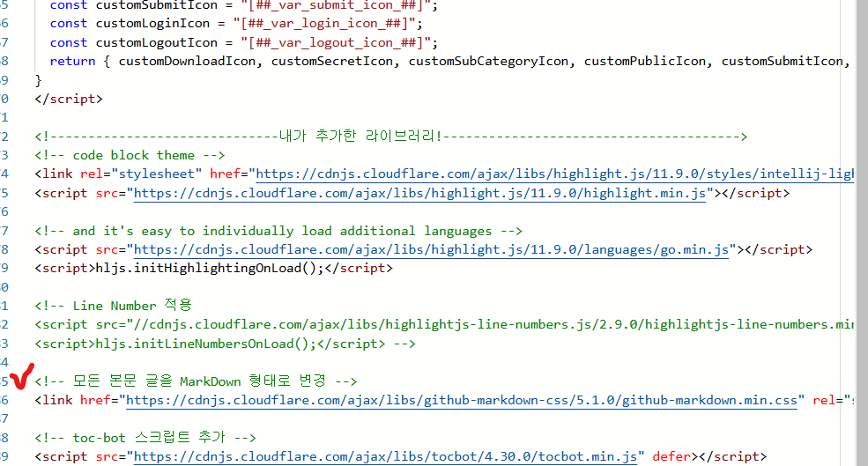Open the tocbot.min.js CDN URL
Viewport: 868px width, 466px height.
coord(385,456)
